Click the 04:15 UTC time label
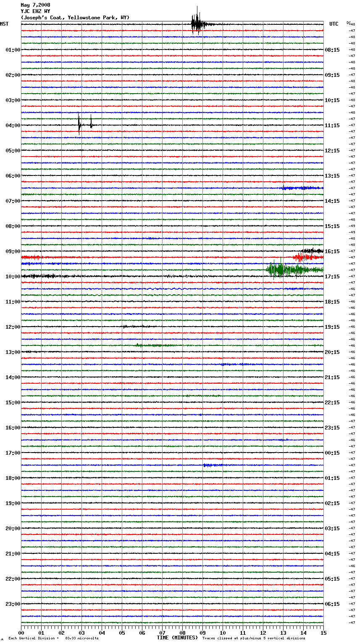This screenshot has width=357, height=644. point(332,554)
